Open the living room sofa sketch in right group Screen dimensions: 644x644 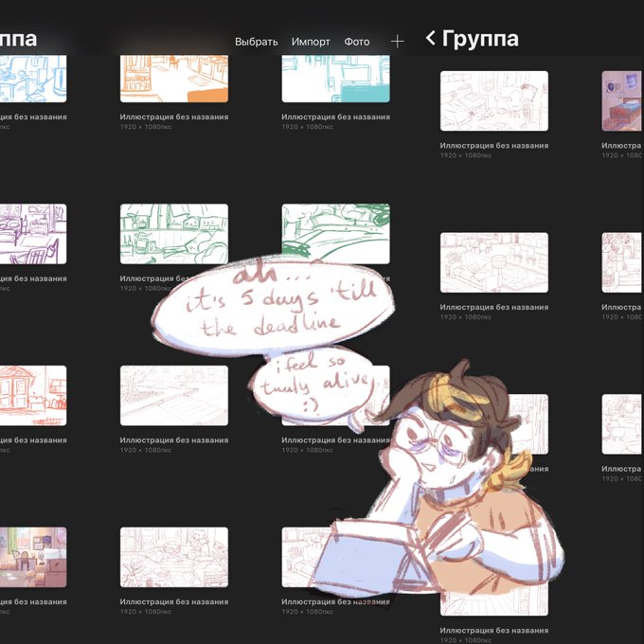[494, 262]
